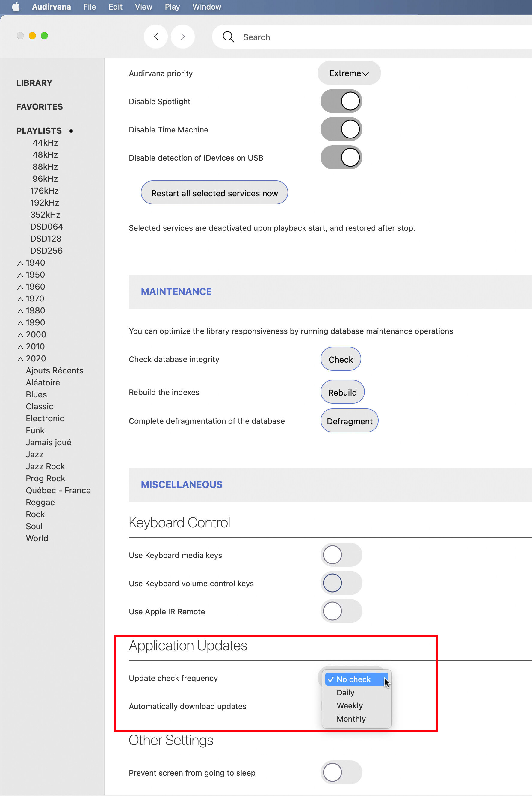Click the forward navigation arrow

pyautogui.click(x=182, y=37)
